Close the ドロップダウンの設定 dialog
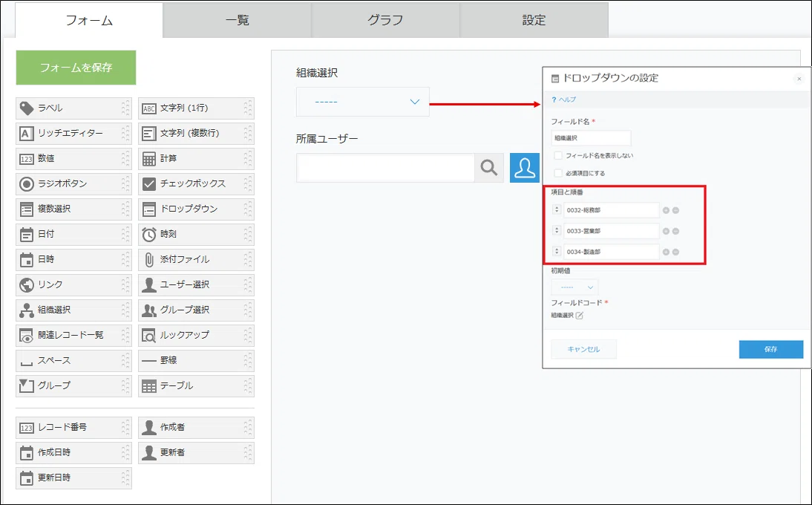812x505 pixels. [799, 79]
